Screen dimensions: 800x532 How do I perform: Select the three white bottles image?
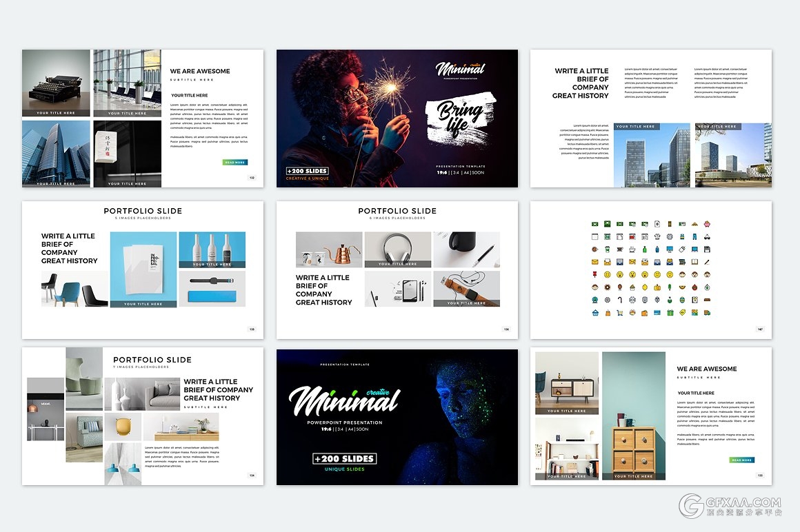coord(212,248)
